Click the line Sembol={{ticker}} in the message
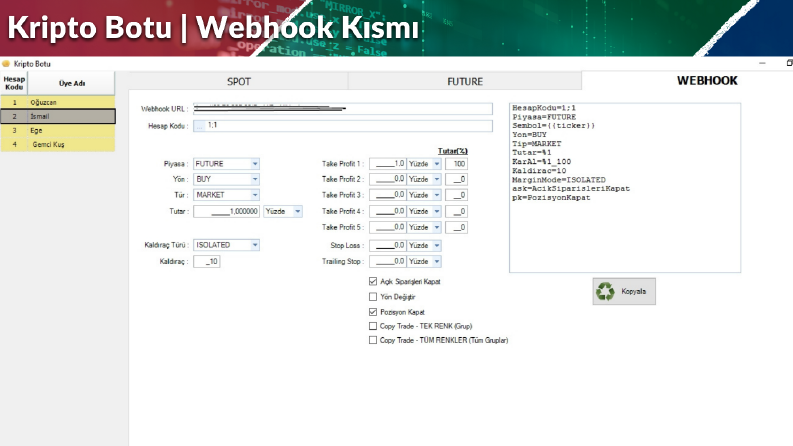The height and width of the screenshot is (446, 793). [554, 125]
